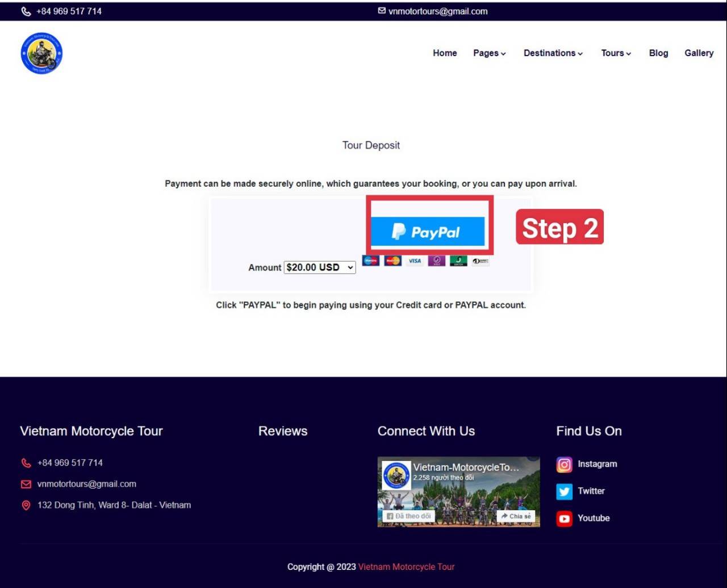Viewport: 727px width, 588px height.
Task: Click the Facebook page title Vietnam-MotorcycleTo...
Action: (x=466, y=467)
